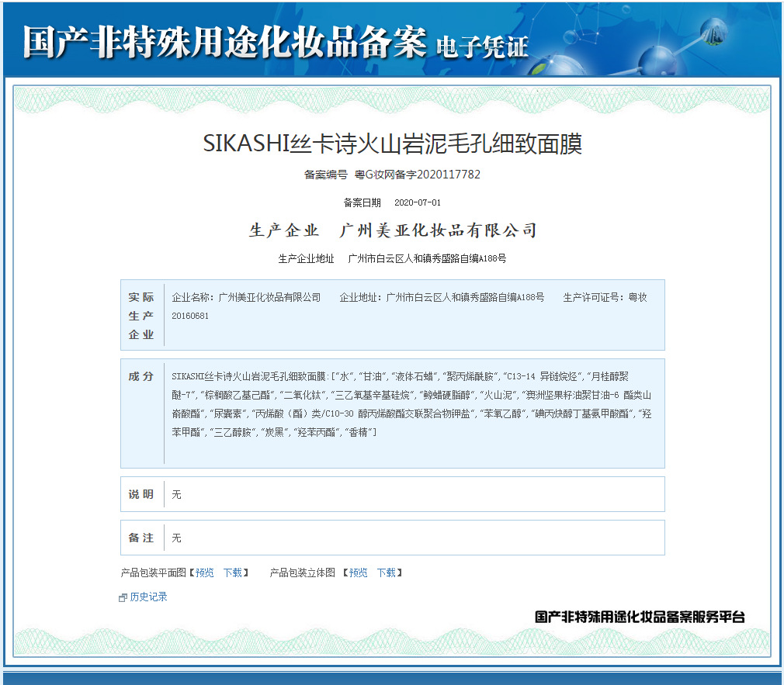The image size is (784, 685).
Task: Click the 电子凭证 banner subtitle
Action: coord(482,48)
